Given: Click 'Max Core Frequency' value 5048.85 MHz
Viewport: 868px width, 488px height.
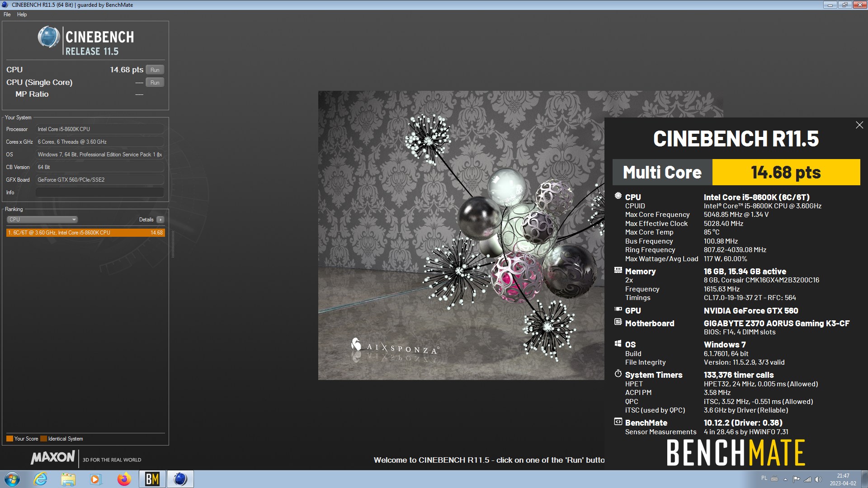Looking at the screenshot, I should [x=736, y=215].
